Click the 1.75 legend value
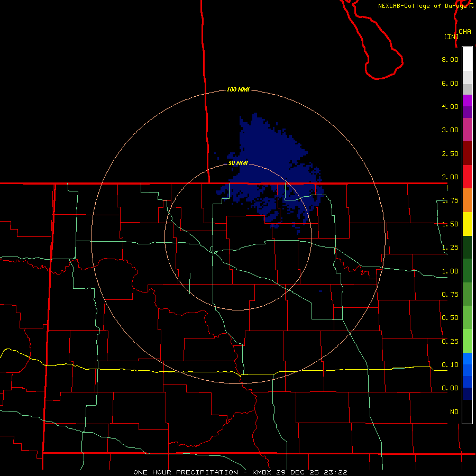 (x=450, y=200)
